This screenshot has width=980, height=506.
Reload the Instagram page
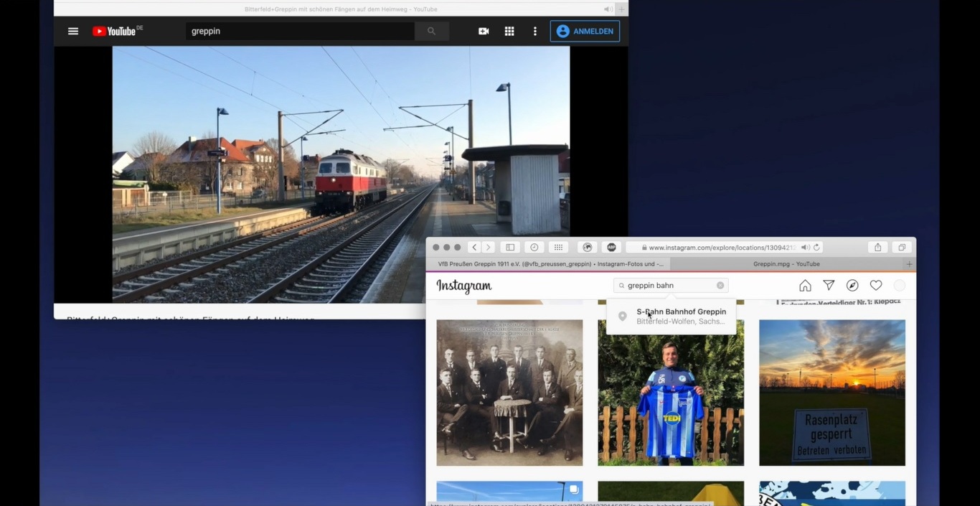point(816,247)
